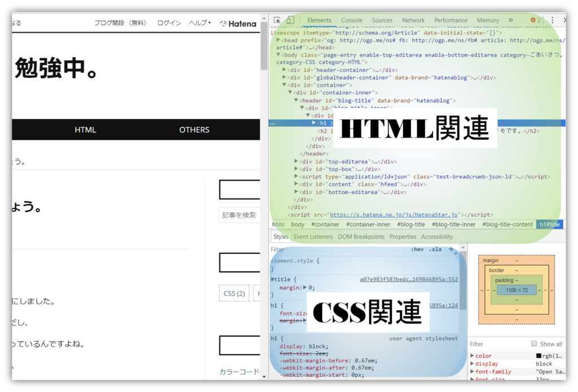The height and width of the screenshot is (392, 578).
Task: Select body in the breadcrumb bar
Action: click(297, 224)
